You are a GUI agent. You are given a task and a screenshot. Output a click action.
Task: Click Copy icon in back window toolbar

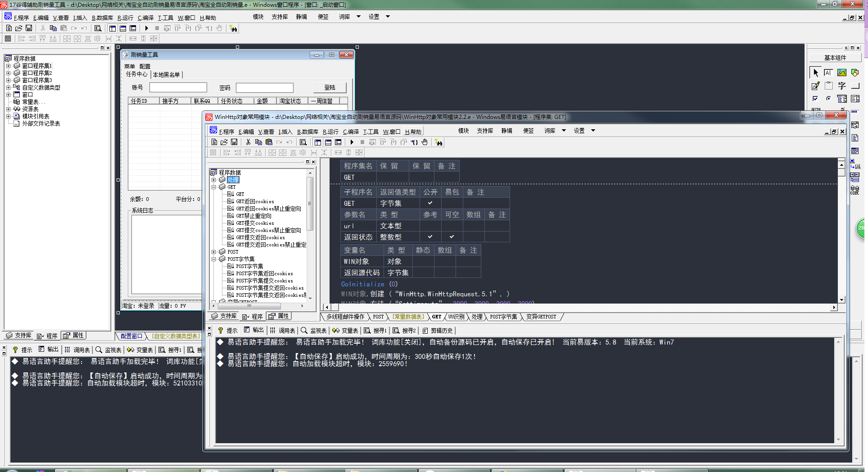53,28
